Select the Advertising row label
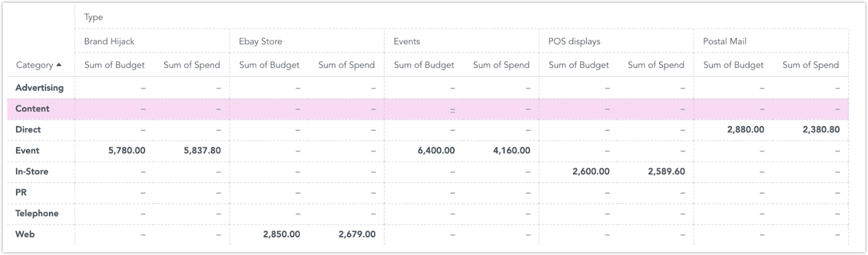This screenshot has width=868, height=255. 39,88
